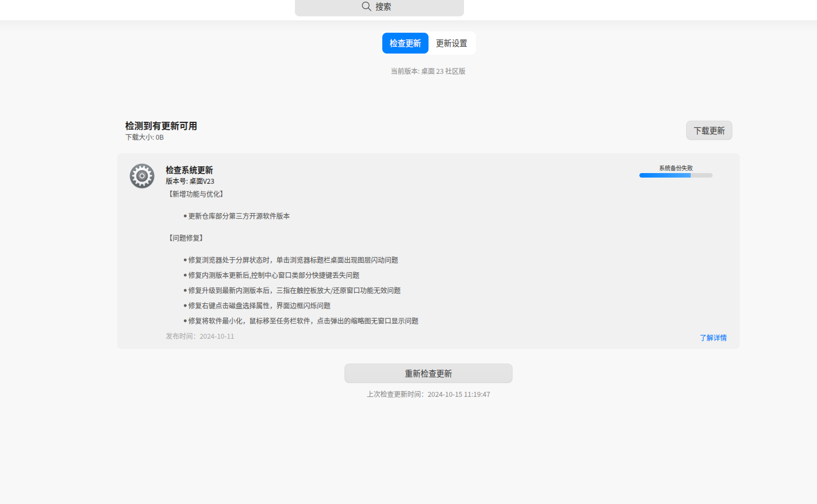Focus the 搜索 input field
The width and height of the screenshot is (817, 504).
[x=379, y=7]
